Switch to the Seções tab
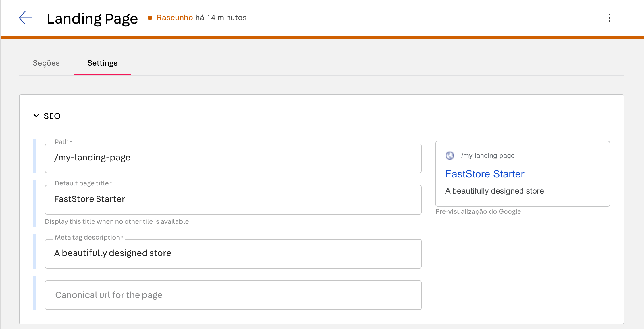 click(x=46, y=63)
